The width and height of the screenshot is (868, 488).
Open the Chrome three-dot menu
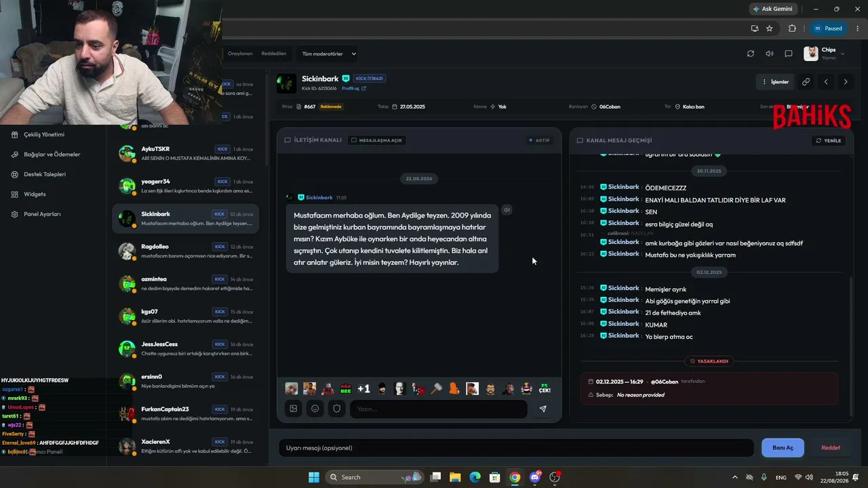click(x=856, y=28)
